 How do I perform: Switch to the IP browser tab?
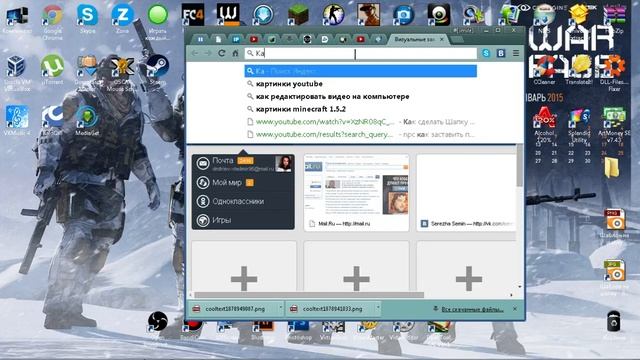click(236, 39)
